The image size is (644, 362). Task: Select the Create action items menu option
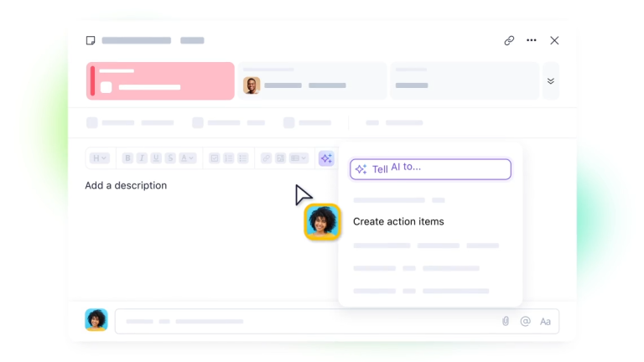coord(398,222)
